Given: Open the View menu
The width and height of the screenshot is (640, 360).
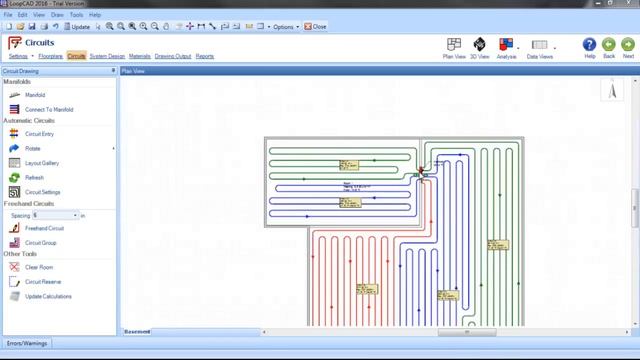Looking at the screenshot, I should click(39, 15).
